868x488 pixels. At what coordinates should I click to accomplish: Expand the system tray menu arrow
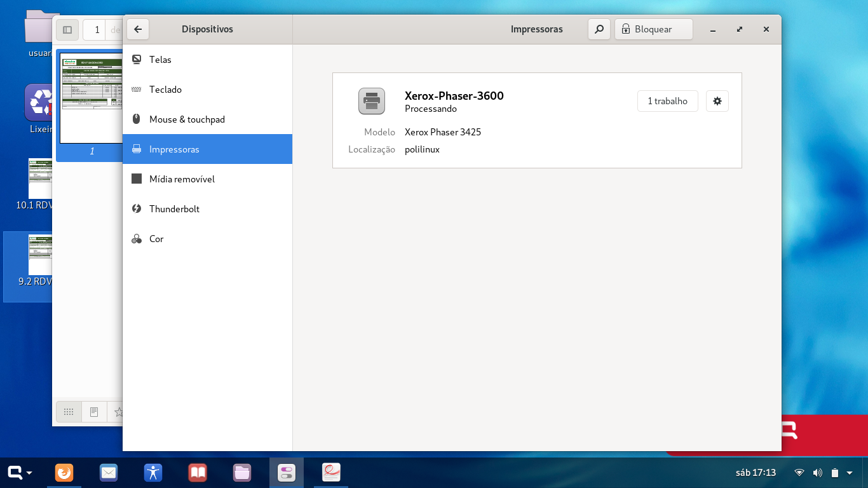point(850,473)
